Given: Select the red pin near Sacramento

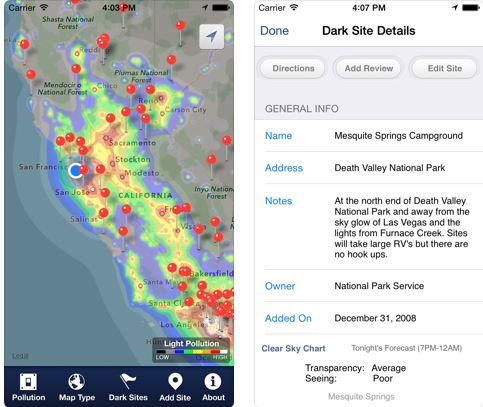Looking at the screenshot, I should [111, 118].
